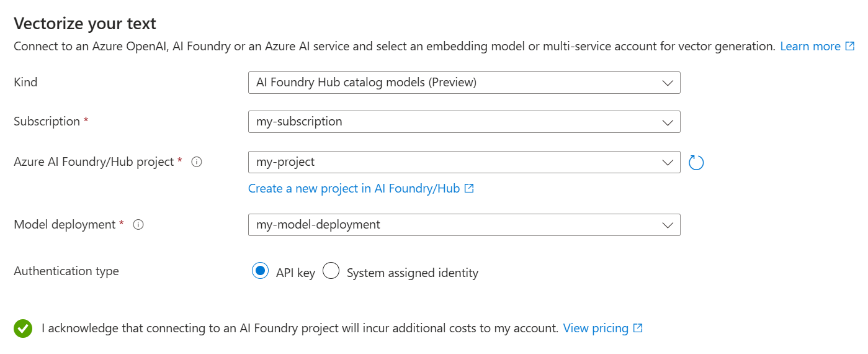Viewport: 868px width, 354px height.
Task: Click the chevron arrow in Subscription field
Action: pyautogui.click(x=668, y=122)
